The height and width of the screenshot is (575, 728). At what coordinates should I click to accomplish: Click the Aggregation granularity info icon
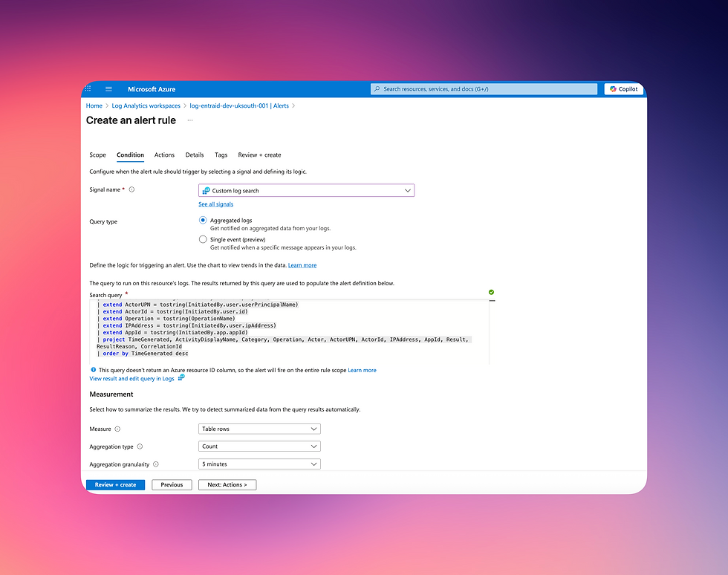pyautogui.click(x=157, y=464)
